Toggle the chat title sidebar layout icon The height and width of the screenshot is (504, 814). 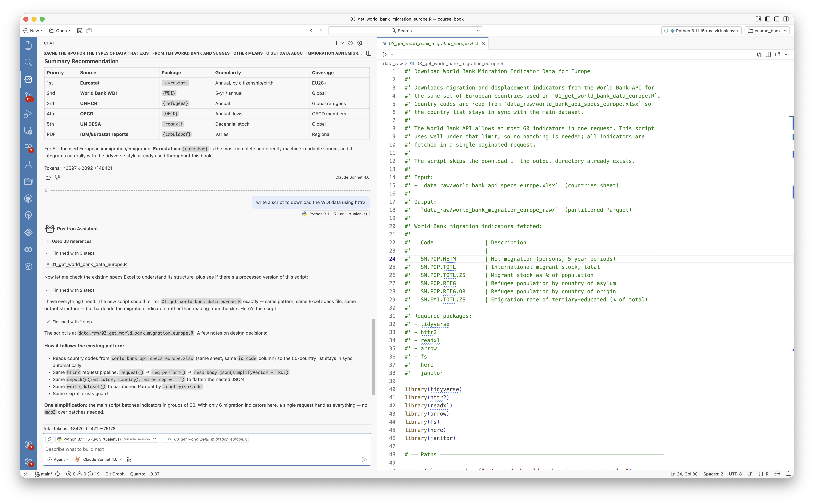(x=369, y=53)
